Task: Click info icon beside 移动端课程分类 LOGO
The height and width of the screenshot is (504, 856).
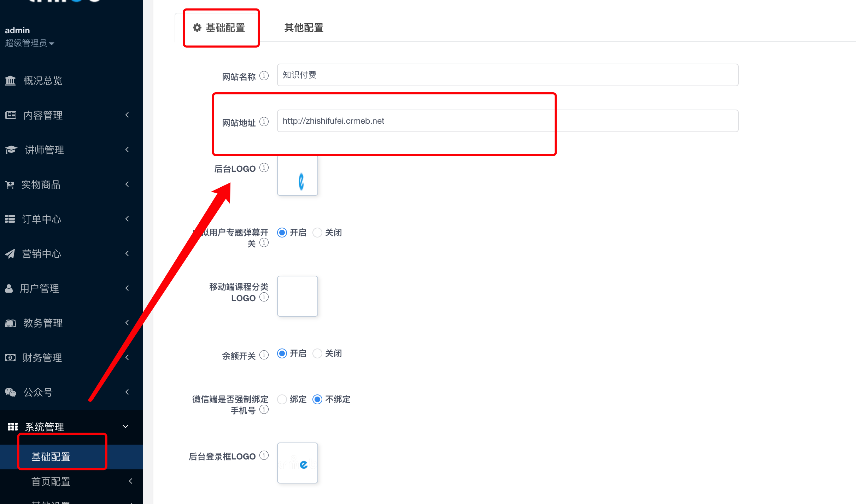Action: click(264, 297)
